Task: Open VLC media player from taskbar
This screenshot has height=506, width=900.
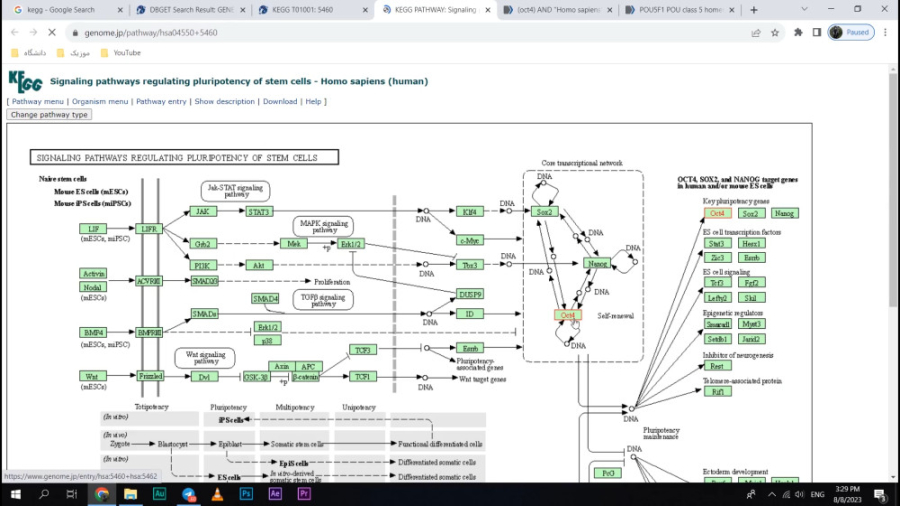Action: pyautogui.click(x=217, y=494)
